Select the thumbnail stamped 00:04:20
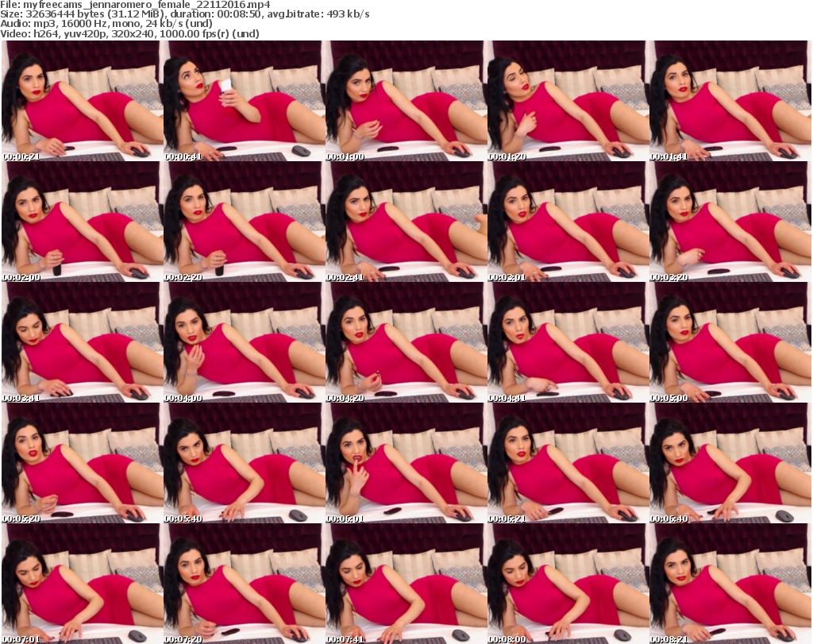813x644 pixels. 406,342
